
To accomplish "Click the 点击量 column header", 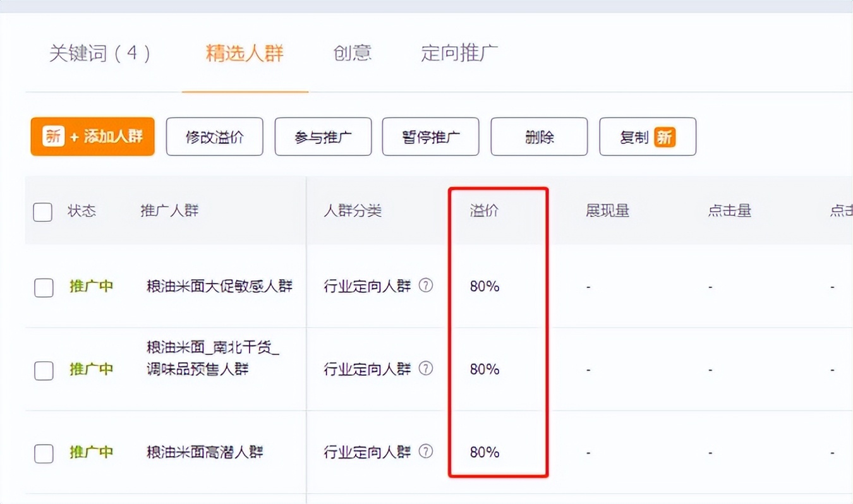I will tap(729, 211).
